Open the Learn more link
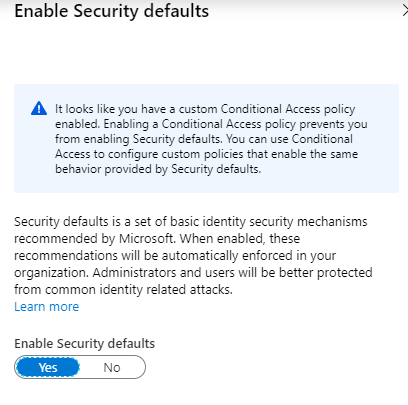 click(x=46, y=306)
